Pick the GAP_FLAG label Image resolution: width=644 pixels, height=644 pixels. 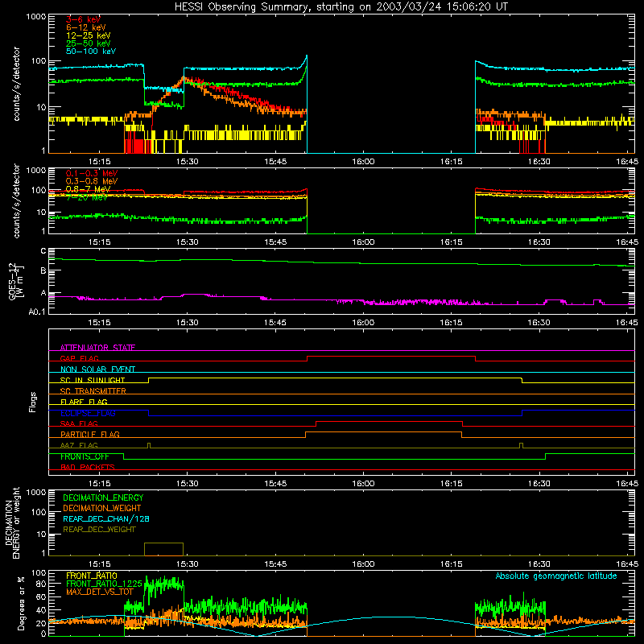click(x=79, y=358)
